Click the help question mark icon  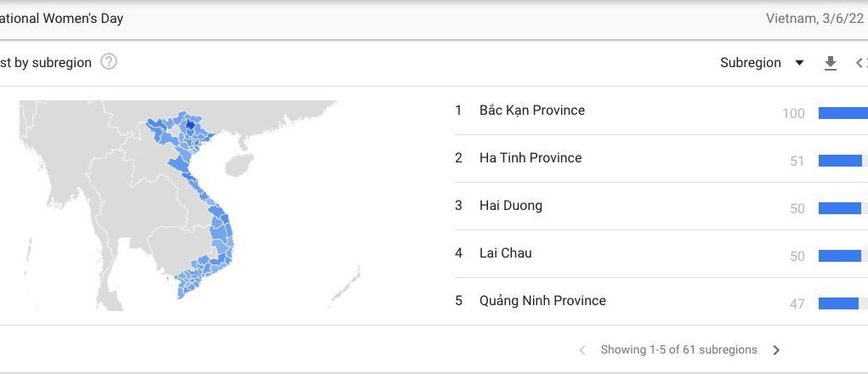coord(109,62)
